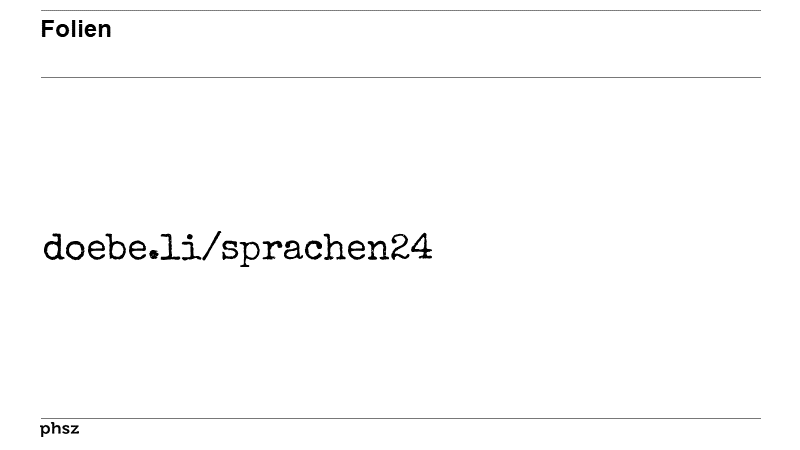
Task: Click the horizontal rule above phsz footer
Action: coord(401,418)
